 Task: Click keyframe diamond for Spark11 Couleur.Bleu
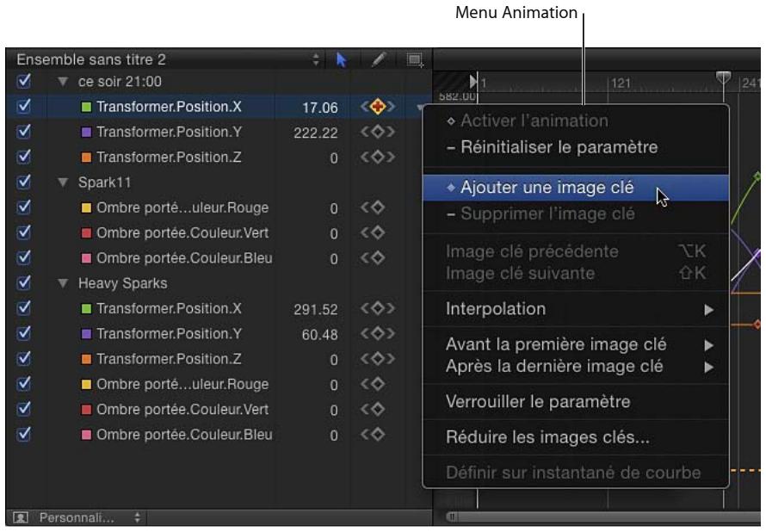pos(378,258)
